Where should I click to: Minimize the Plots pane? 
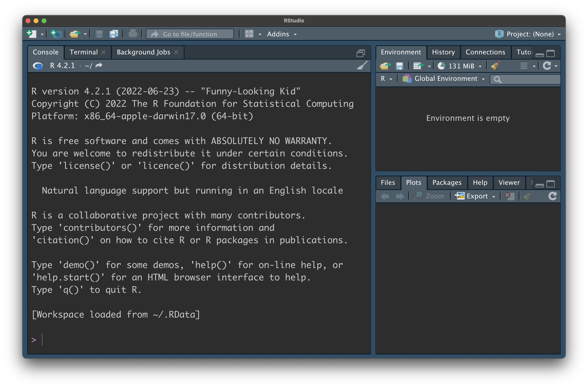(x=540, y=185)
